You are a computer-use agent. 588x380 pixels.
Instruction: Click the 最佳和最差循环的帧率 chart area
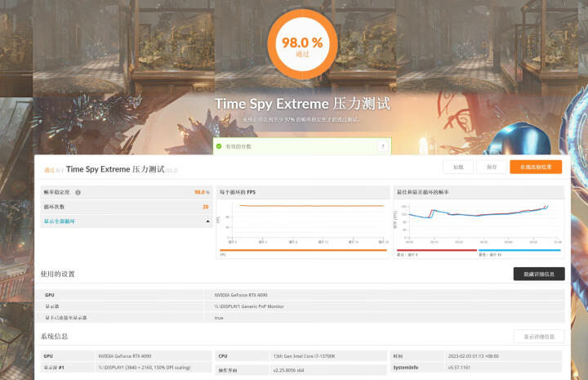click(x=479, y=222)
